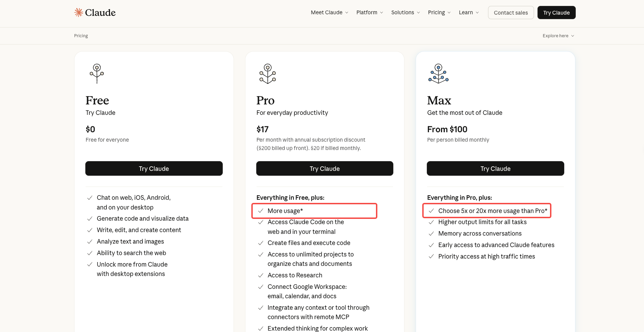Click the Free plan heading
Screen dimensions: 644x332
click(x=97, y=100)
